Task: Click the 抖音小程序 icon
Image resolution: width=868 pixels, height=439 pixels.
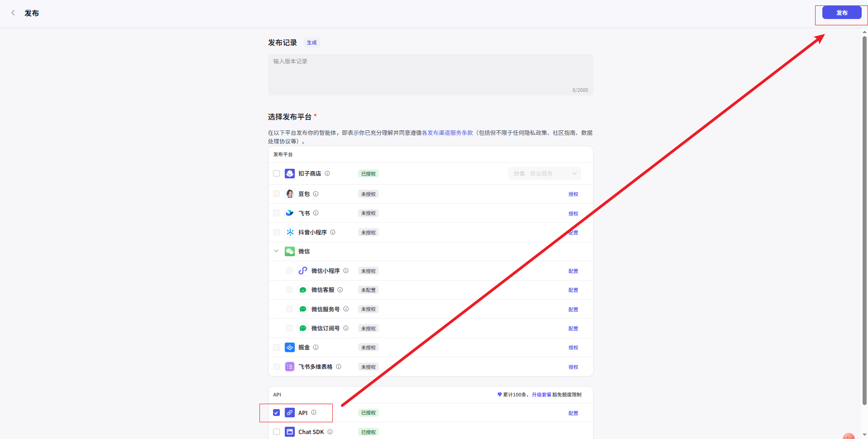Action: click(290, 232)
